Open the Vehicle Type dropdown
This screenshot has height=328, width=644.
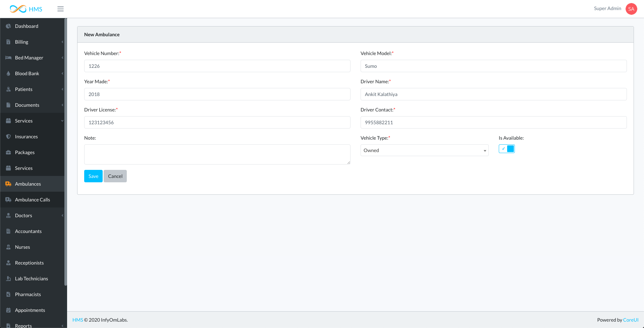(424, 150)
